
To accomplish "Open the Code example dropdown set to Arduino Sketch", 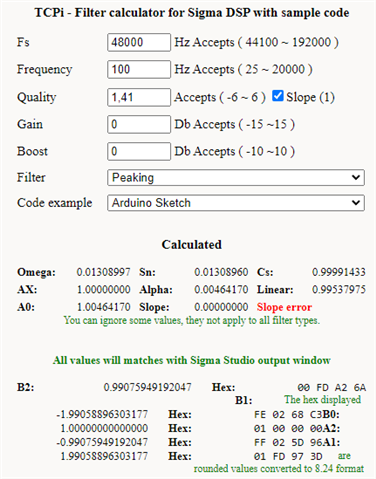I will 236,203.
